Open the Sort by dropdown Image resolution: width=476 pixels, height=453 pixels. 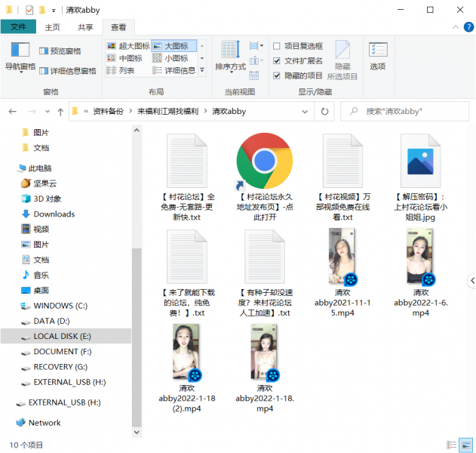tap(230, 56)
